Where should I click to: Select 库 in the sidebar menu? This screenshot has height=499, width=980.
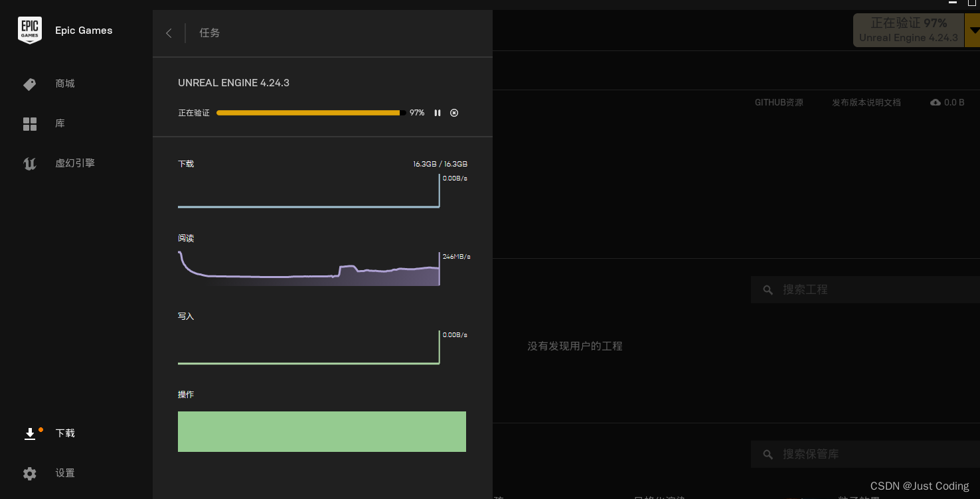(x=60, y=123)
